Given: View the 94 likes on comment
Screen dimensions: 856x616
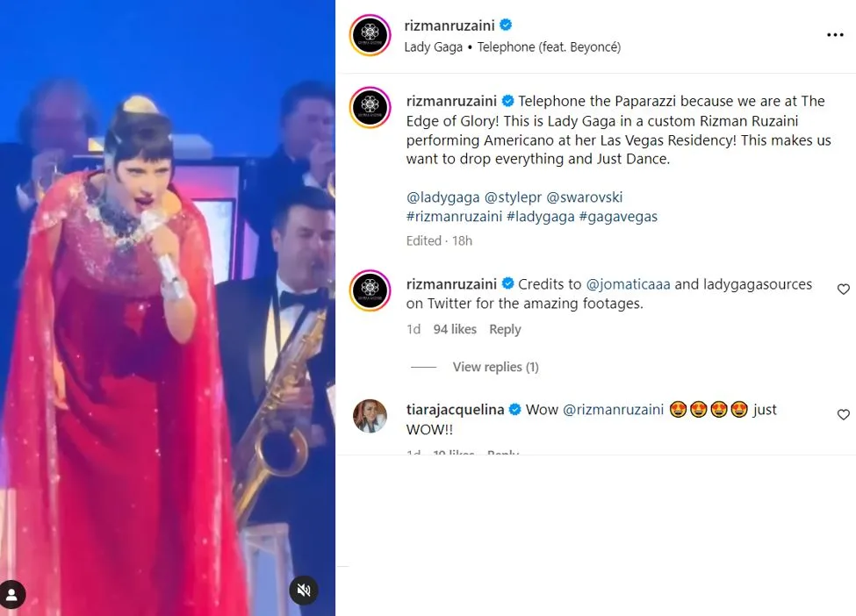Looking at the screenshot, I should tap(455, 329).
